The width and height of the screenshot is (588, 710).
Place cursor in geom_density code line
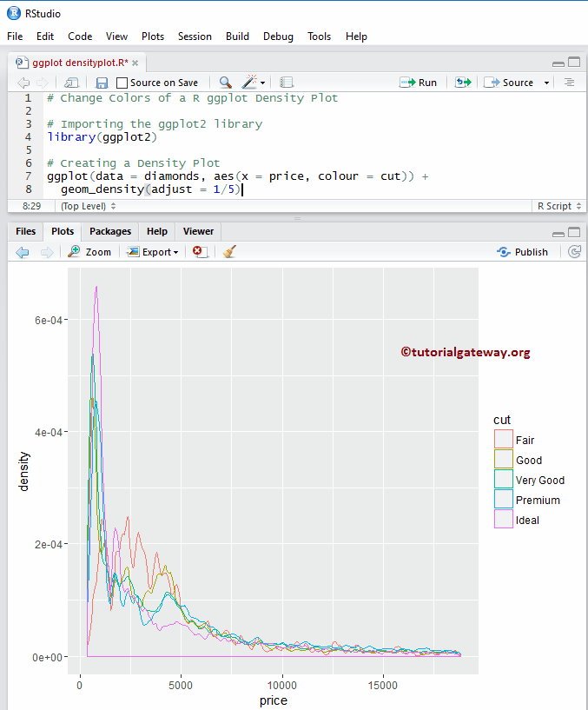151,189
